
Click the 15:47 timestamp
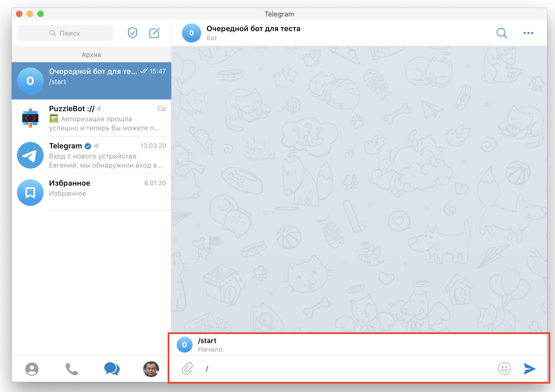[158, 71]
